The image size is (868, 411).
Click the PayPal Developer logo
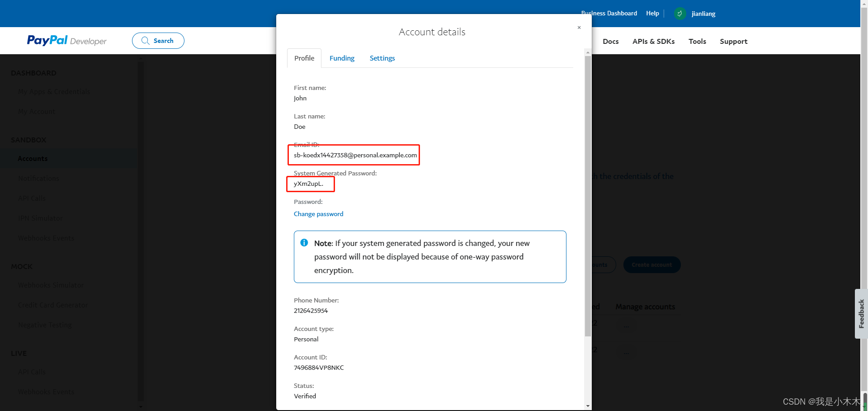[x=66, y=41]
